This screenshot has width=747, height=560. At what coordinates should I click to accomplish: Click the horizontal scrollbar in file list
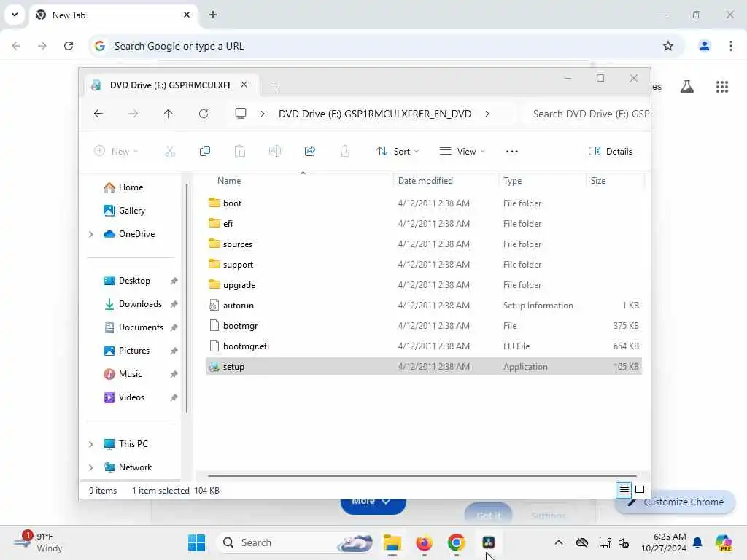tap(422, 475)
